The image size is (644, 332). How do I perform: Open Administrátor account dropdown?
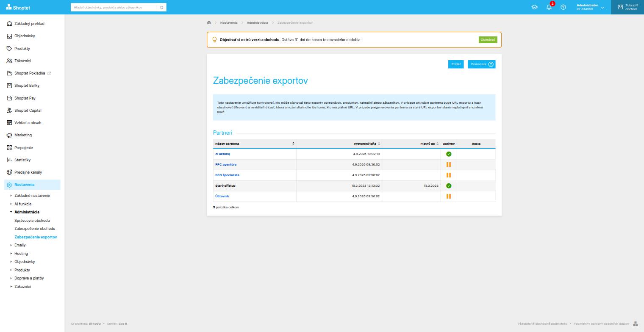tap(590, 7)
